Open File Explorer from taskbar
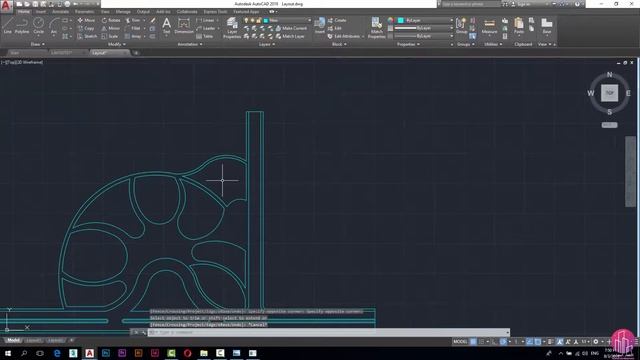The height and width of the screenshot is (360, 640). [204, 353]
